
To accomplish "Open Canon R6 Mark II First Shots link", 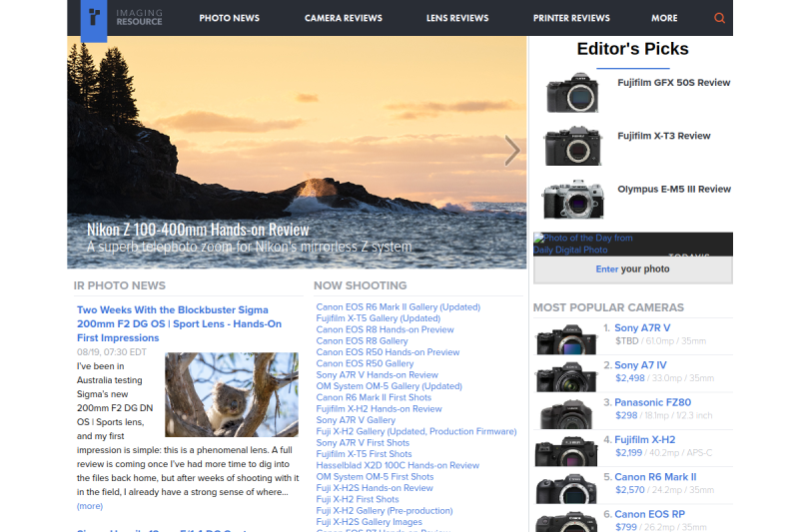I will click(374, 397).
